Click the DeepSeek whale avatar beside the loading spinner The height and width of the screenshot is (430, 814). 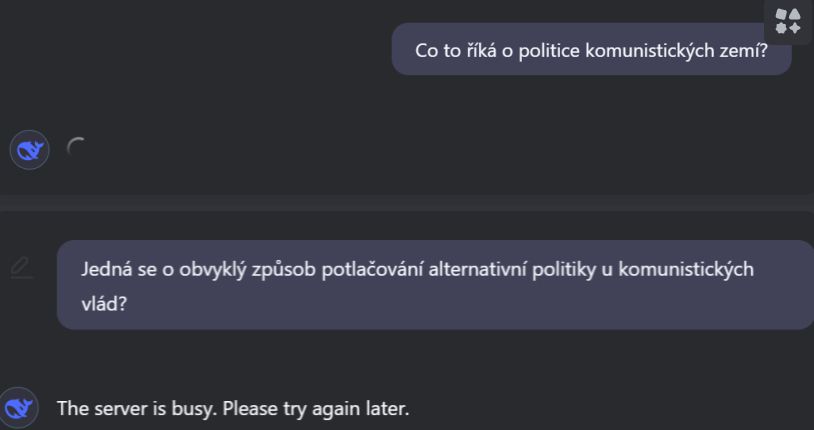pos(30,150)
